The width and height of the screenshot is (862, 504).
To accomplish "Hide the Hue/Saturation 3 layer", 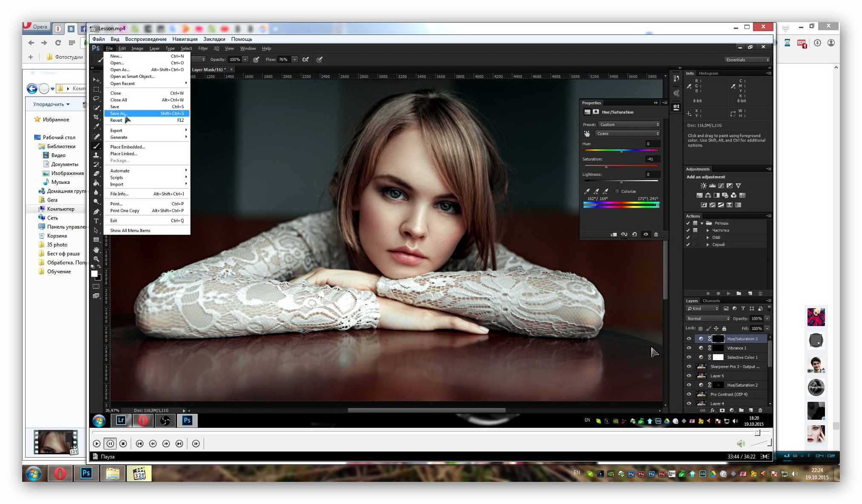I will pyautogui.click(x=689, y=339).
